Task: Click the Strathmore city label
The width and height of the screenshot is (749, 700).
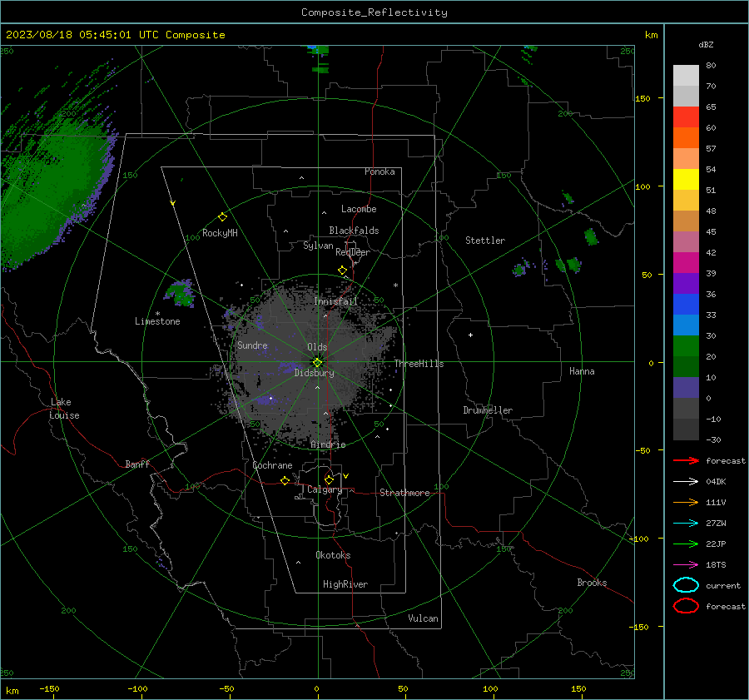Action: (404, 493)
